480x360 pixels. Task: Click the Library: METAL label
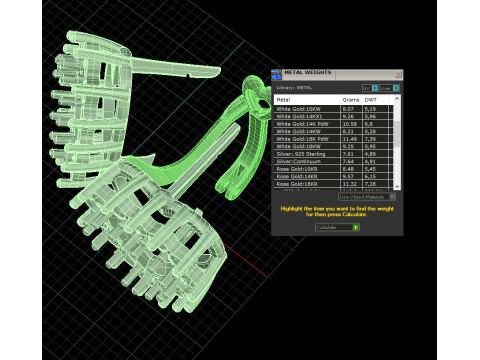294,88
